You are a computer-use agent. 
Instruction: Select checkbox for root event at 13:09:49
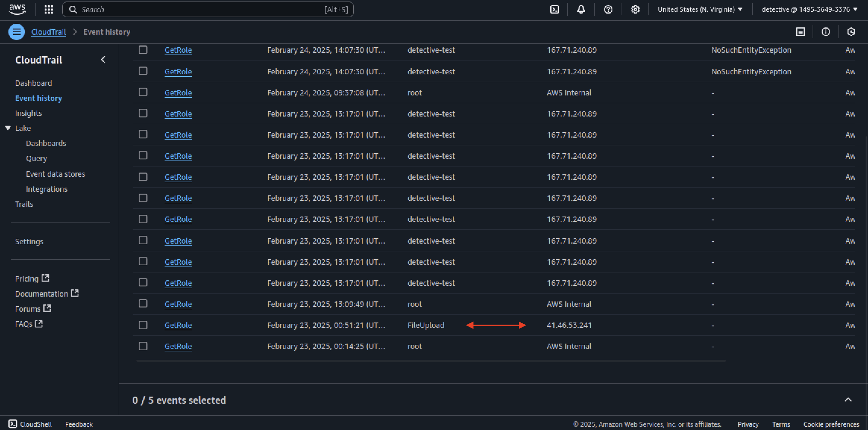click(143, 304)
